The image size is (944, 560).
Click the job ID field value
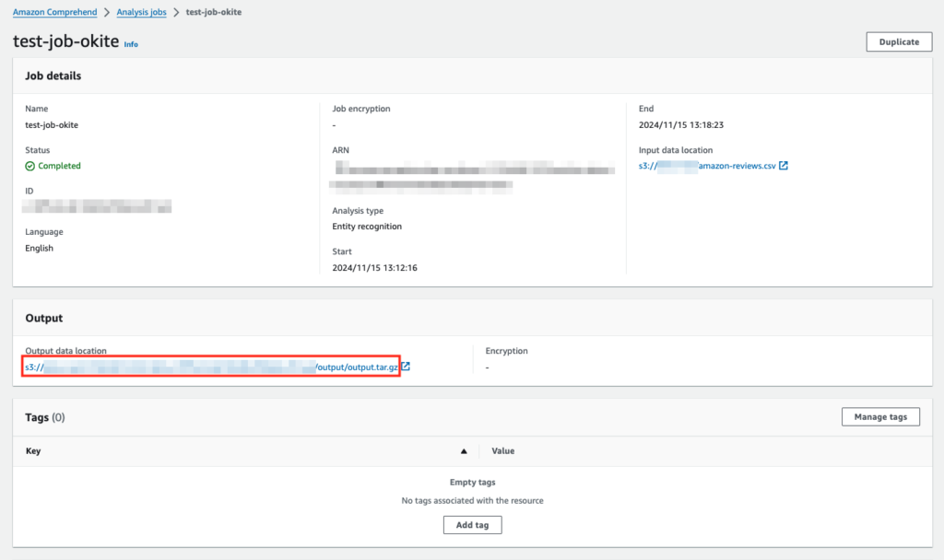(97, 205)
